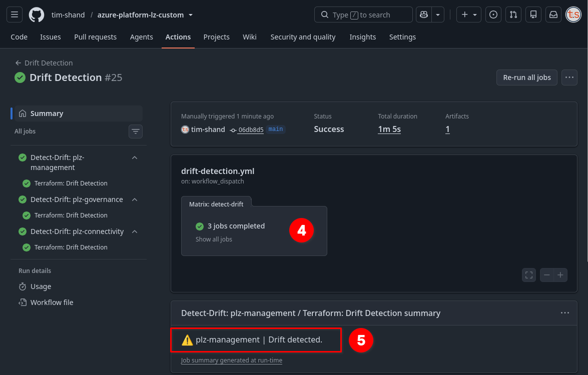Open Detect-Drift: plz-connectivity job
The width and height of the screenshot is (588, 375).
coord(77,231)
